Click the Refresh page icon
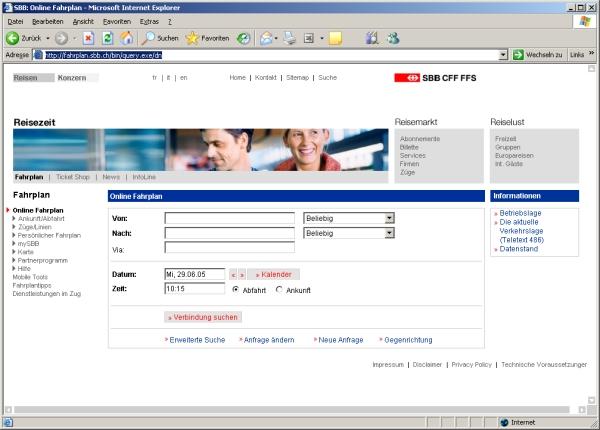 107,38
